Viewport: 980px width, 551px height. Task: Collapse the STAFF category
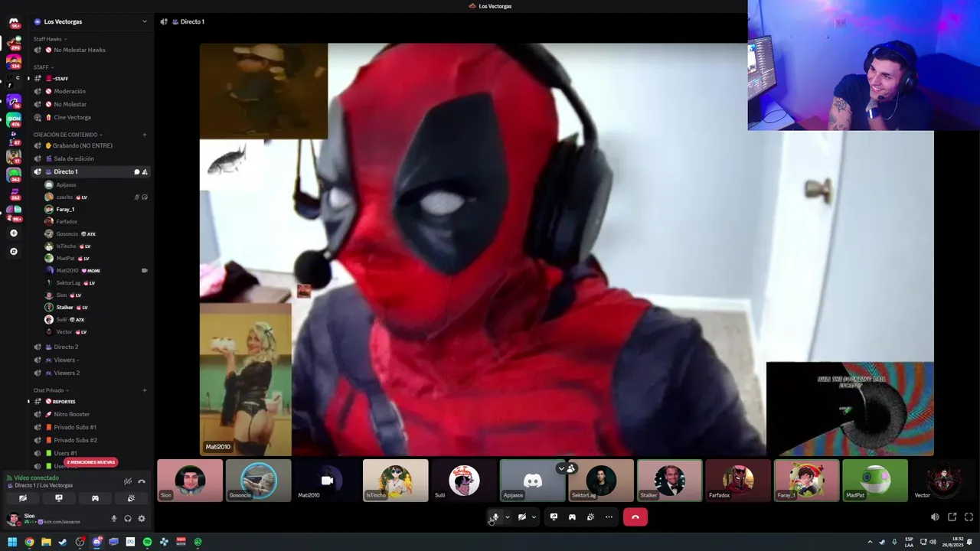pos(43,67)
